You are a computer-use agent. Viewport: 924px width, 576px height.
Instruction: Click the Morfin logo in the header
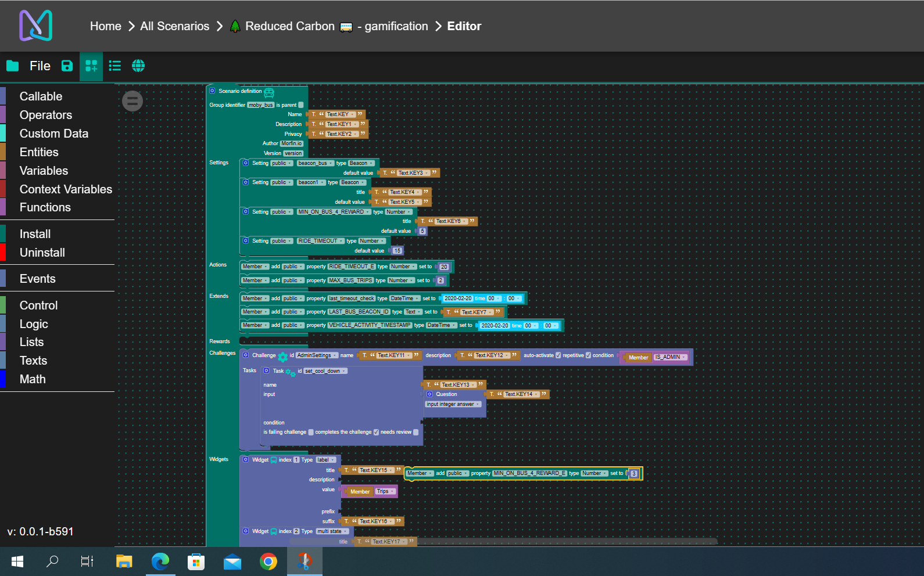point(36,26)
